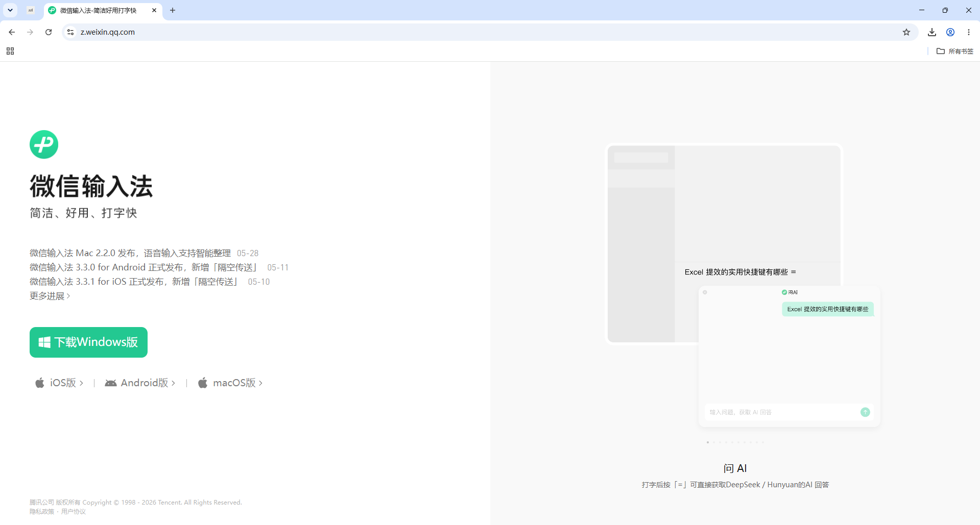
Task: Go back to the previous page
Action: click(x=12, y=32)
